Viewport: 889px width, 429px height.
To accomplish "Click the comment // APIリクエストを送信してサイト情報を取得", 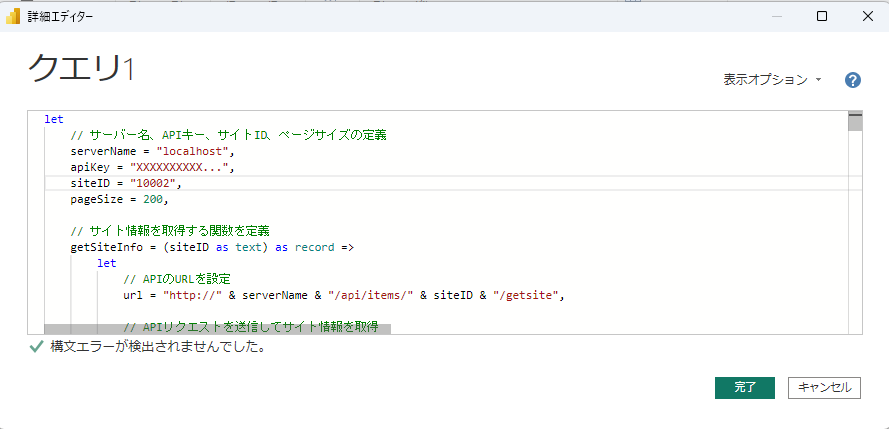I will (x=251, y=327).
